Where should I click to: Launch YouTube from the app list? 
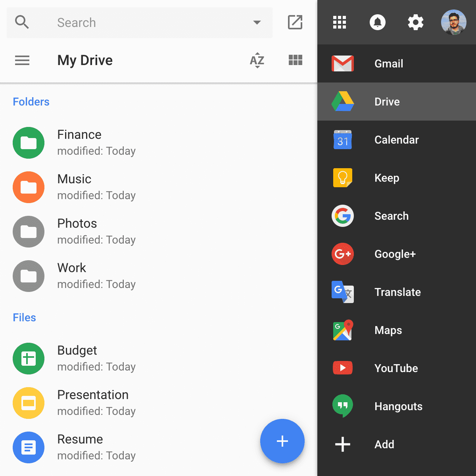click(x=396, y=368)
